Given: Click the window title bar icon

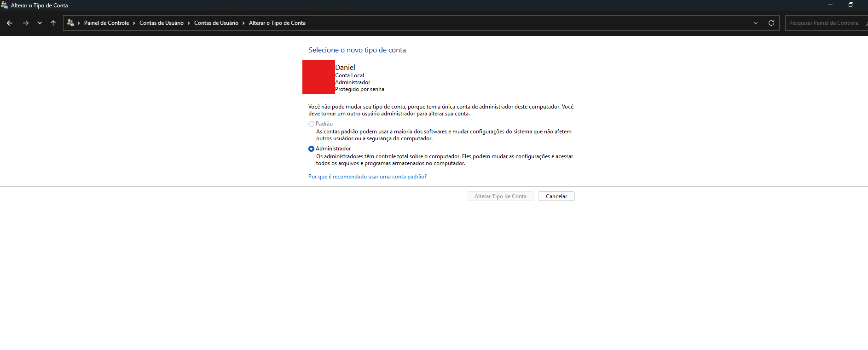Looking at the screenshot, I should tap(5, 5).
